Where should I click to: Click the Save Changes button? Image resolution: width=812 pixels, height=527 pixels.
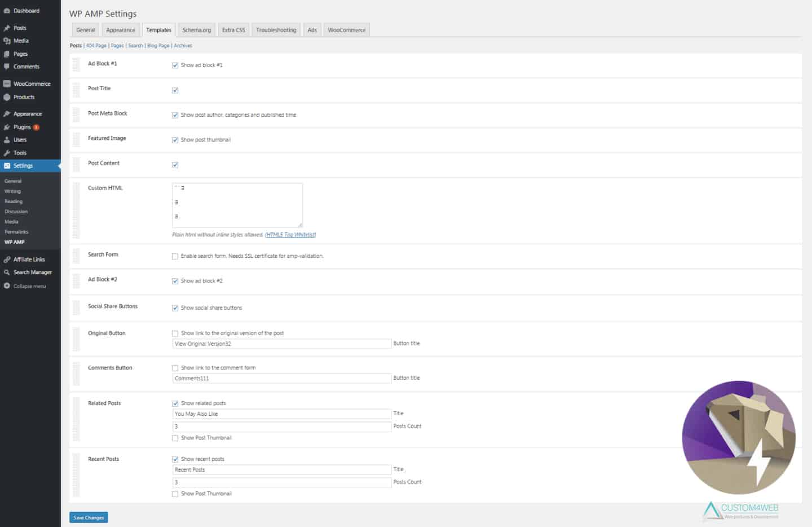coord(89,517)
